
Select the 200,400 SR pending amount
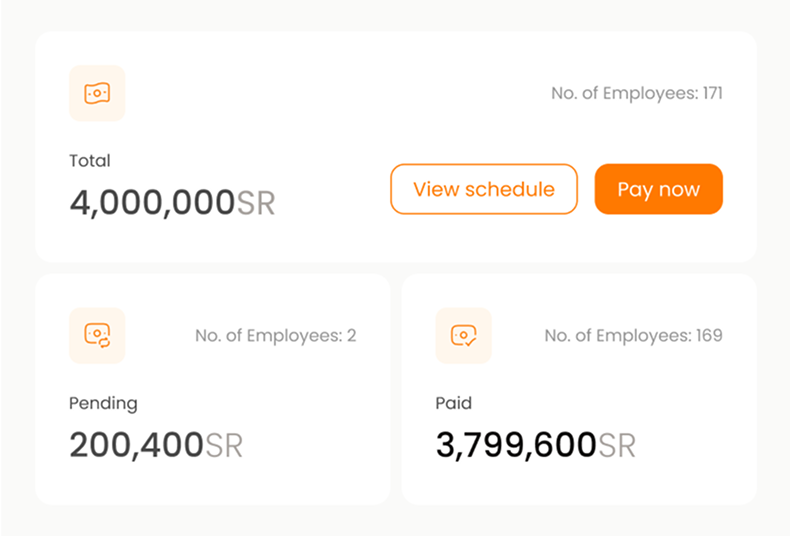[x=156, y=445]
